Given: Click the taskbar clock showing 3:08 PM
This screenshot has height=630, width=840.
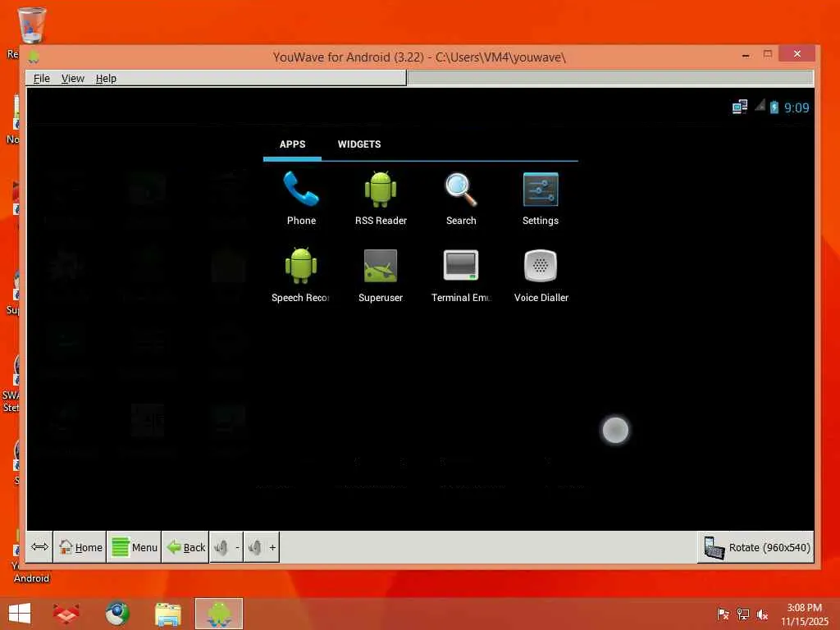Looking at the screenshot, I should (x=804, y=614).
